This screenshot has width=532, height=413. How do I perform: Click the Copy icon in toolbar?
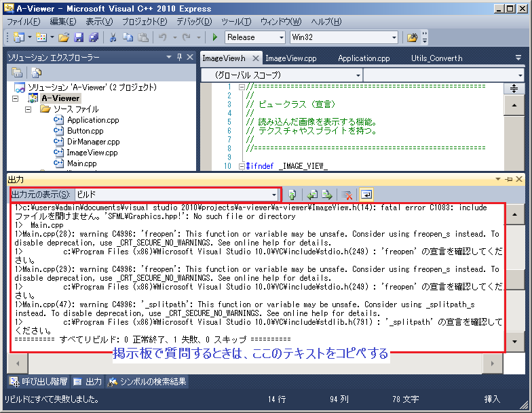pos(128,37)
